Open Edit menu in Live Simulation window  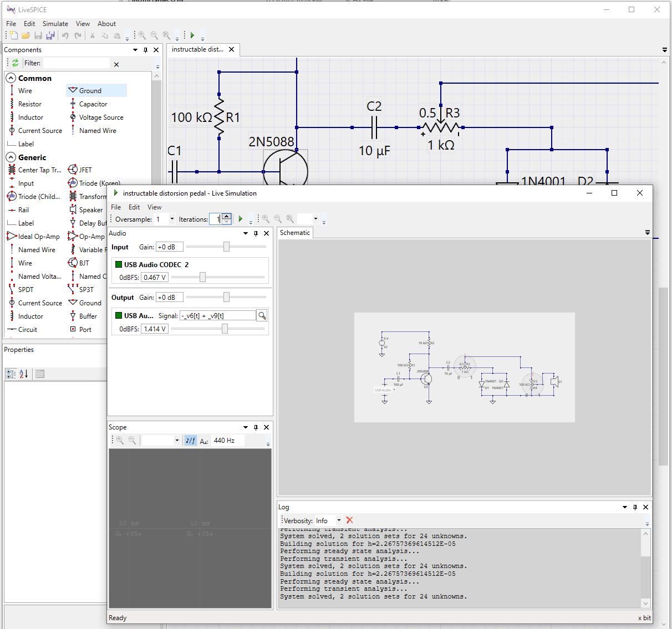(x=134, y=207)
